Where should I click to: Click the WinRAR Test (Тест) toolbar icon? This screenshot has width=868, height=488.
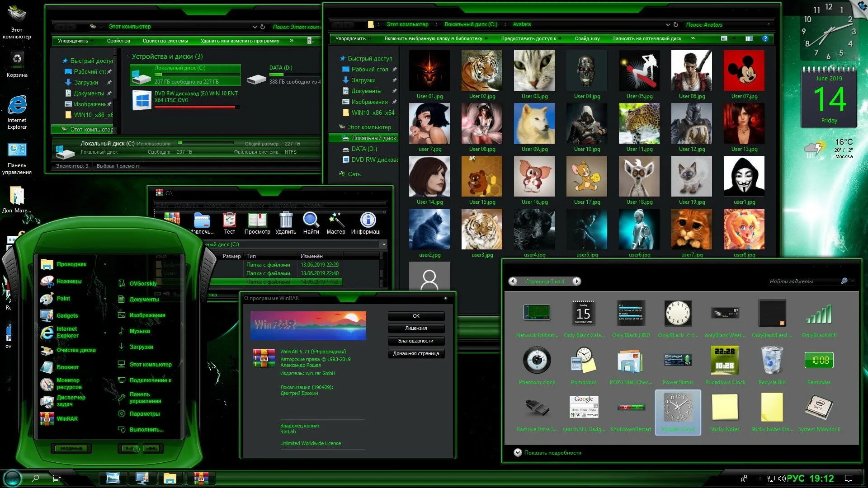[x=230, y=221]
